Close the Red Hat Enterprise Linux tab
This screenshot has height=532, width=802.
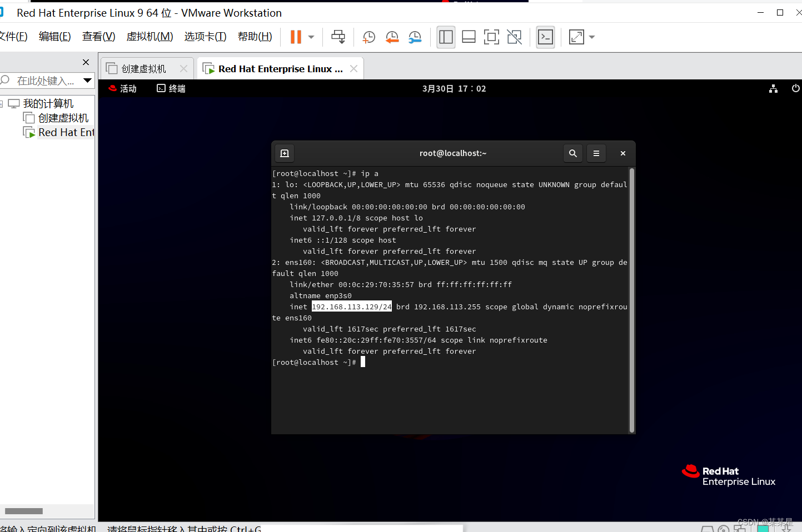pos(353,69)
